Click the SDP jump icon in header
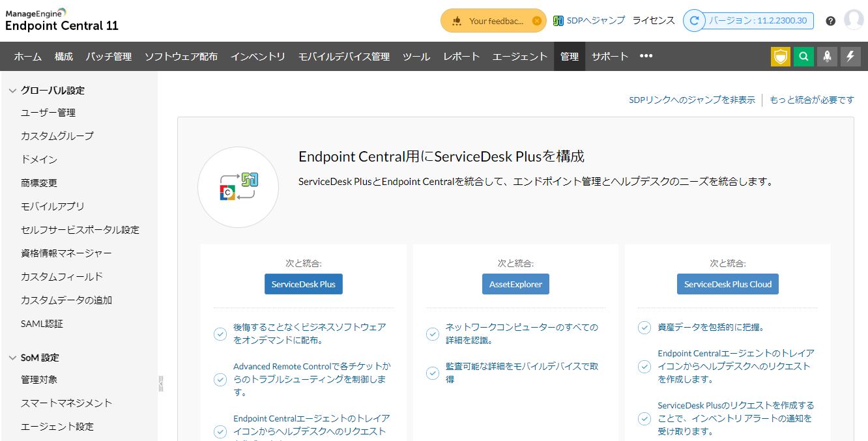 pyautogui.click(x=558, y=21)
